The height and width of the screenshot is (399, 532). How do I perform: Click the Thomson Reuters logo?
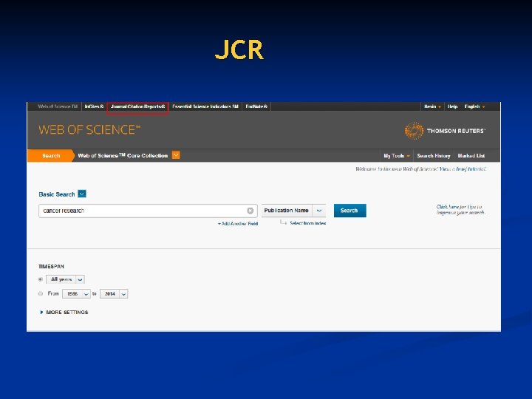[x=445, y=131]
